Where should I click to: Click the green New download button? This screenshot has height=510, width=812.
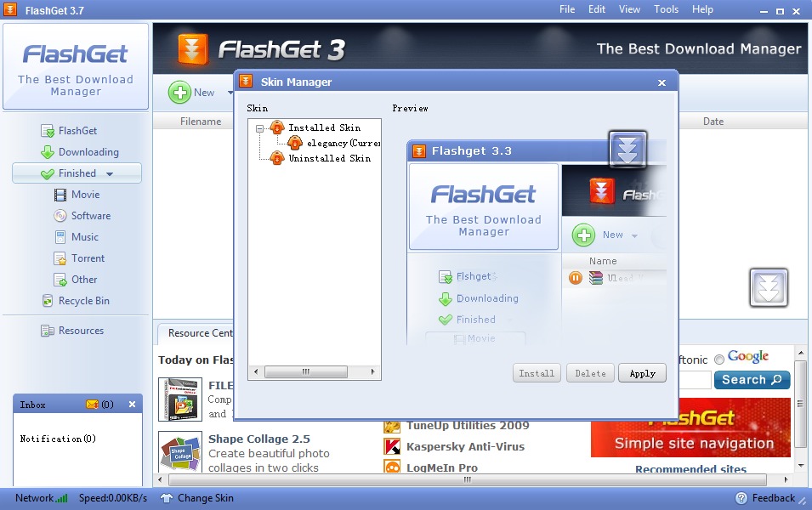tap(179, 93)
